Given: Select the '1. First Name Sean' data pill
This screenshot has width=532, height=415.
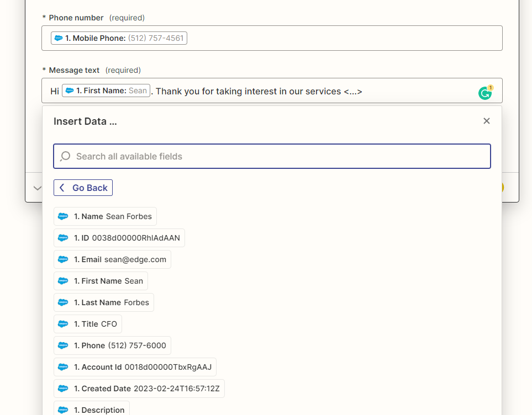Looking at the screenshot, I should (101, 281).
